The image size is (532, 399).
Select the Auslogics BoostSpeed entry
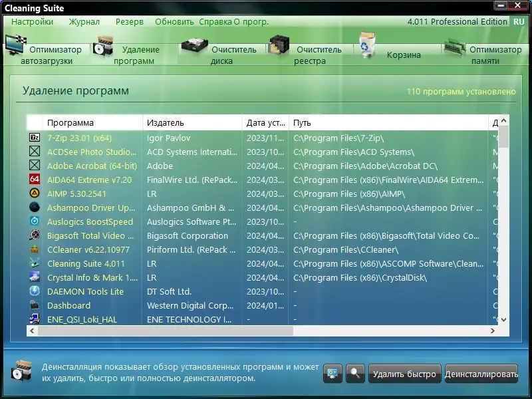(x=90, y=221)
